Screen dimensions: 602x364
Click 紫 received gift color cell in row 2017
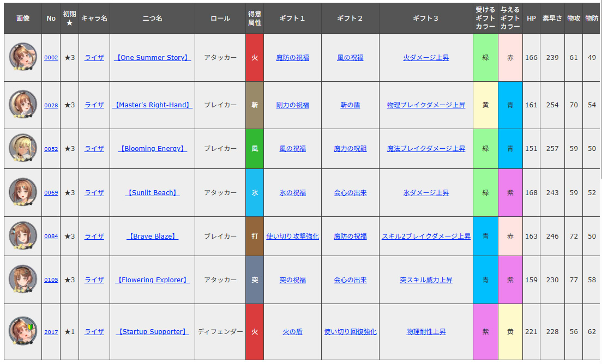485,332
